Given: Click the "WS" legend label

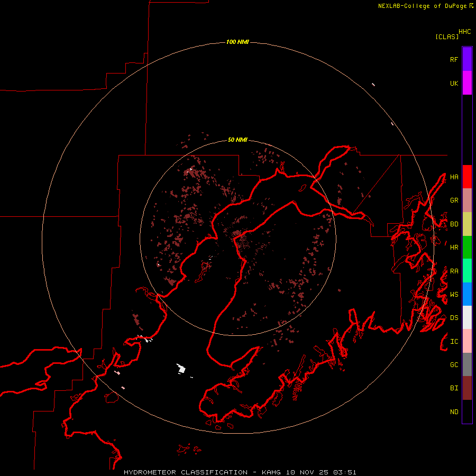Looking at the screenshot, I should 454,295.
